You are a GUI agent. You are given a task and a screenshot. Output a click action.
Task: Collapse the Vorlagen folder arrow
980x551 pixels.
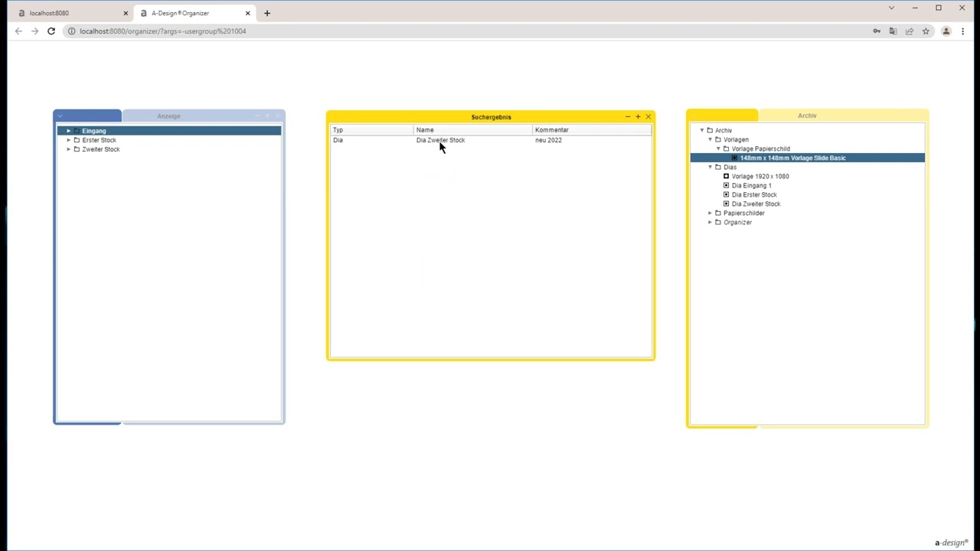(710, 139)
